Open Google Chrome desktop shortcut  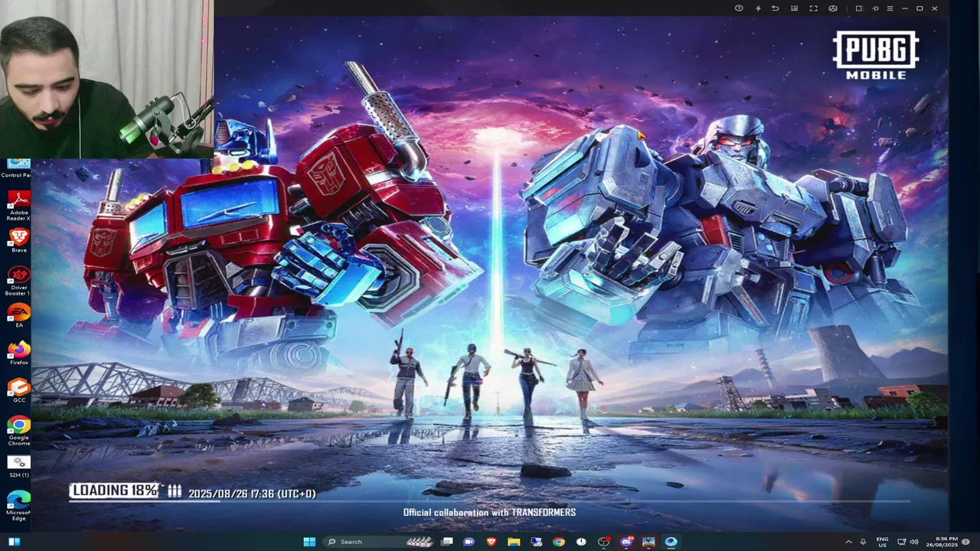coord(18,431)
